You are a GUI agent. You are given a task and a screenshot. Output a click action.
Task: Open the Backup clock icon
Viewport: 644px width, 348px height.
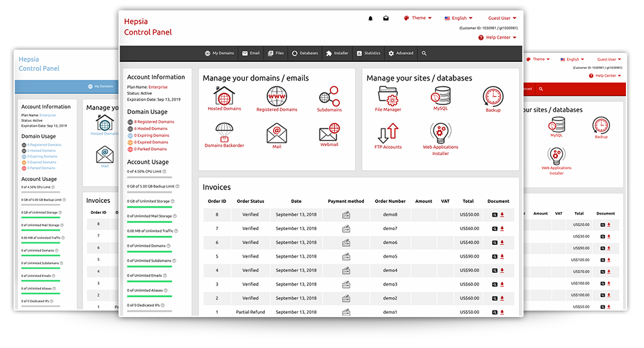coord(493,97)
